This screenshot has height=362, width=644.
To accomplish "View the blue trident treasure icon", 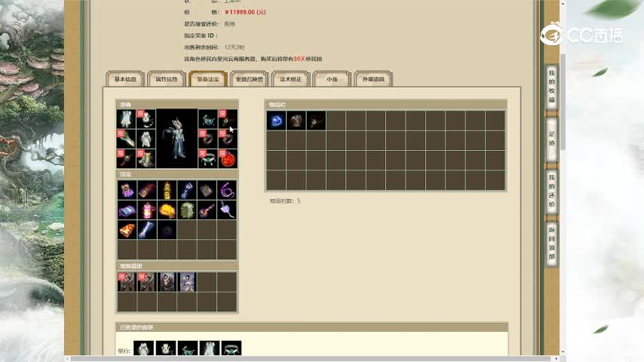I will (186, 190).
